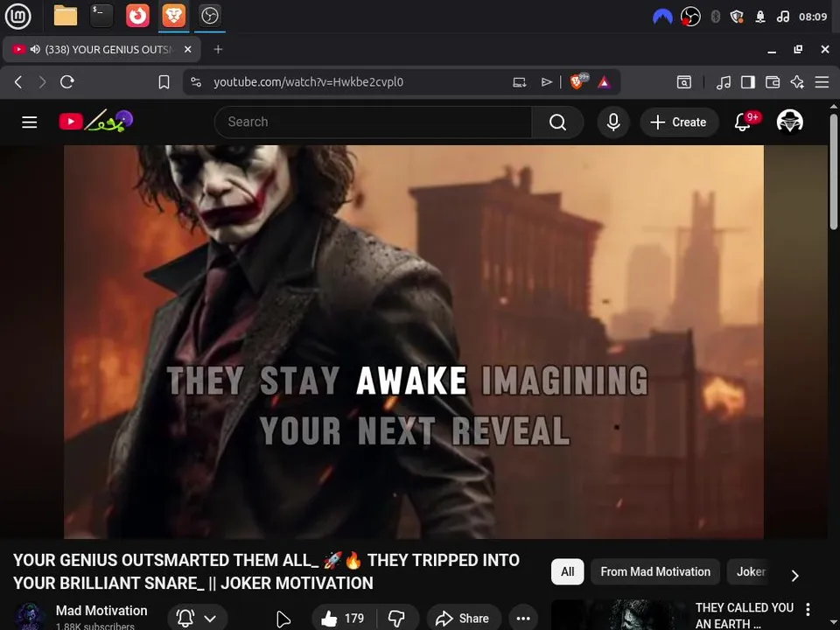840x630 pixels.
Task: View site information settings icon
Action: pos(196,82)
